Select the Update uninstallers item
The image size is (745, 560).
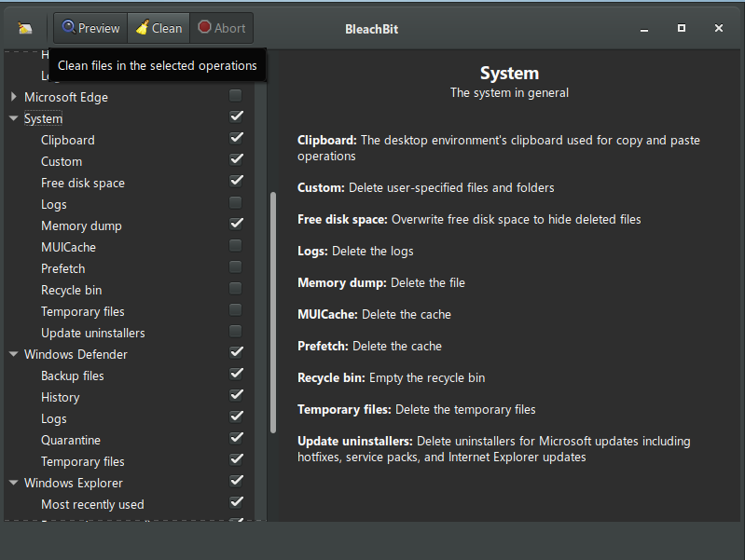coord(93,333)
